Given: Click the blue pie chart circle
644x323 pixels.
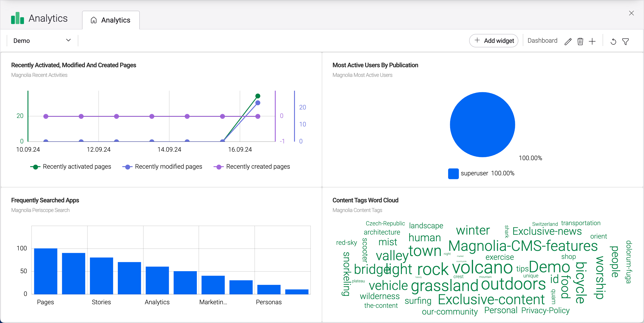Looking at the screenshot, I should (x=482, y=125).
